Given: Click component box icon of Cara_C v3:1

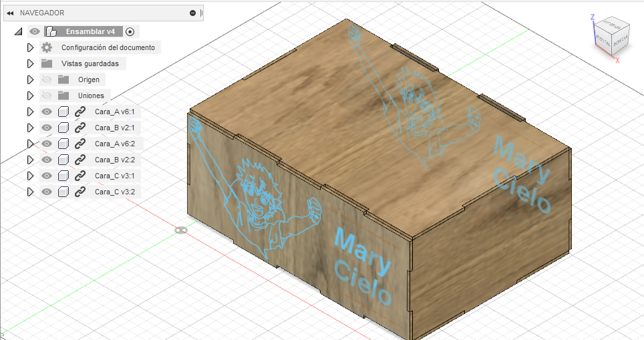Looking at the screenshot, I should [63, 176].
